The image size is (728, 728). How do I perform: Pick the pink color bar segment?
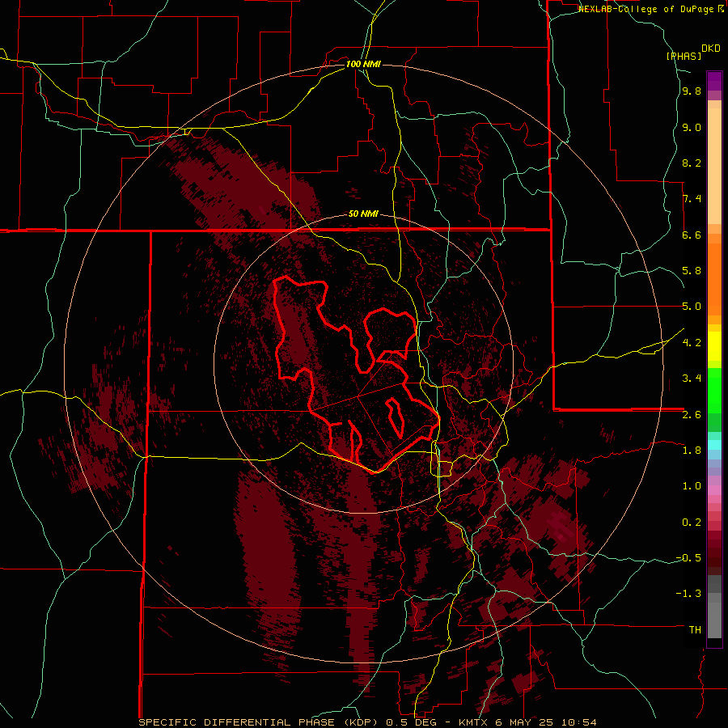click(x=714, y=490)
